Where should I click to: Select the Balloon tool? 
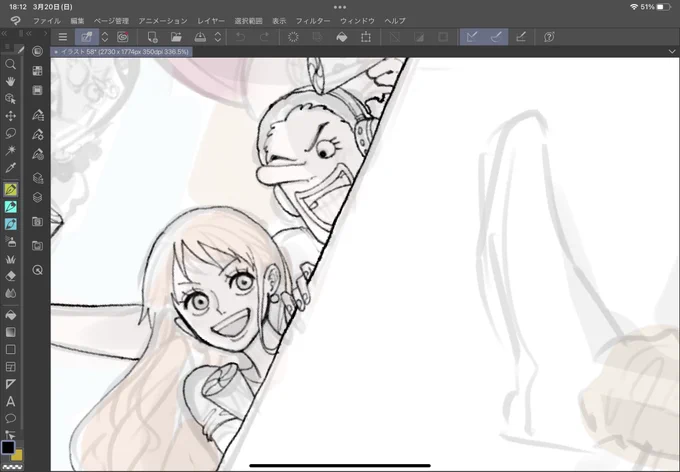click(x=10, y=418)
